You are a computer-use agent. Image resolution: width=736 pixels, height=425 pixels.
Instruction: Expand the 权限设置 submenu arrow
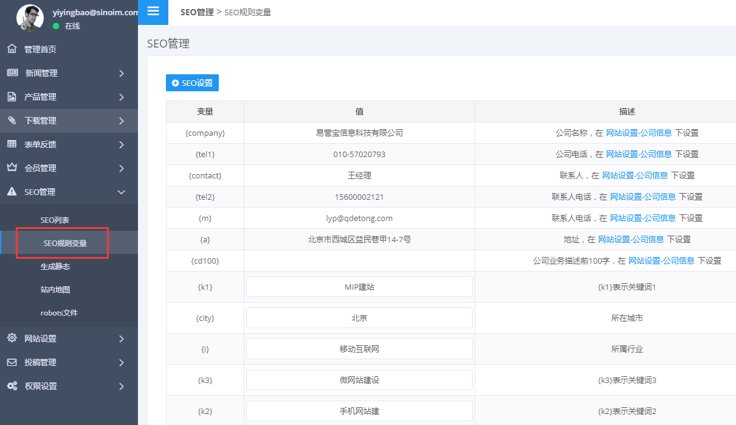click(x=121, y=386)
